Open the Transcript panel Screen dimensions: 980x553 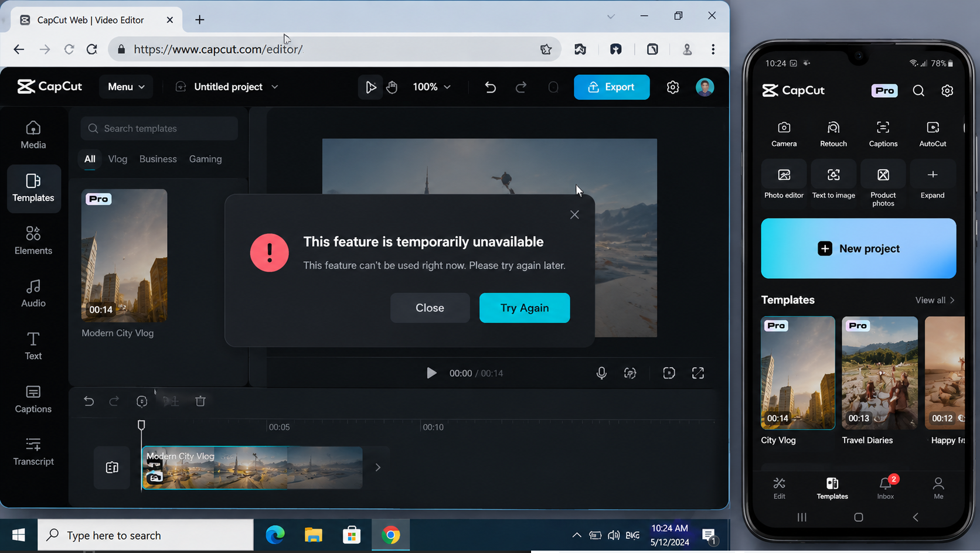tap(33, 452)
